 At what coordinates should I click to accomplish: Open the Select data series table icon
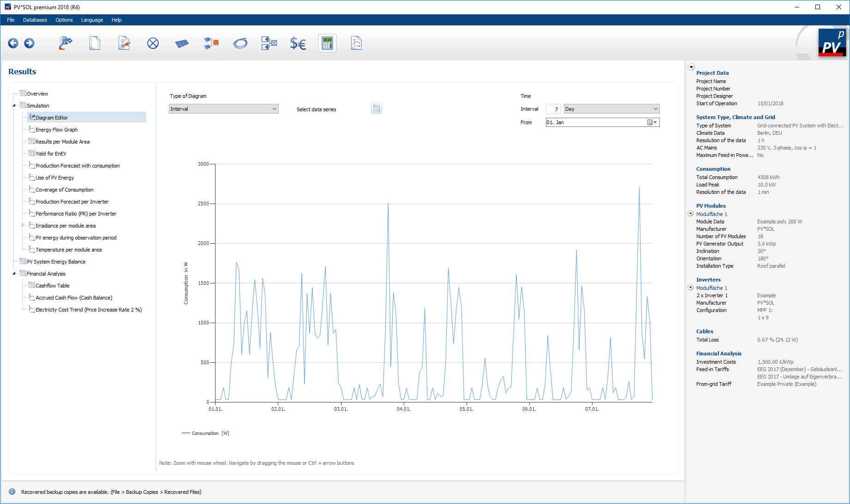point(376,108)
